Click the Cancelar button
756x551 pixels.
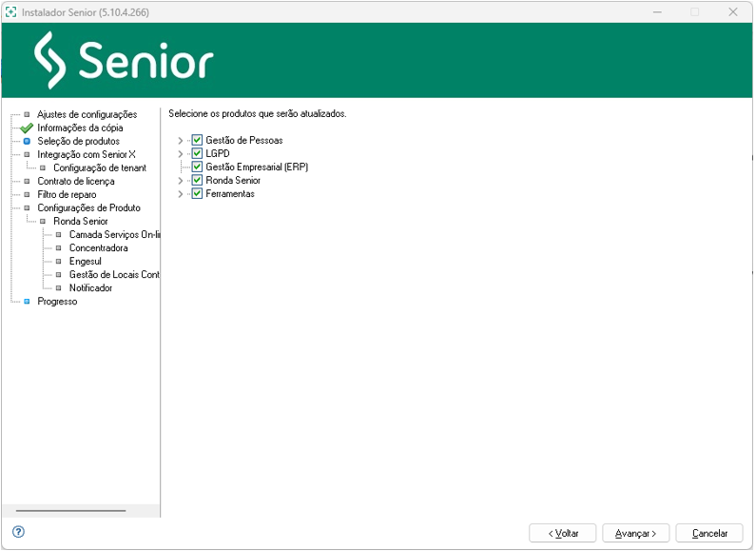click(709, 534)
